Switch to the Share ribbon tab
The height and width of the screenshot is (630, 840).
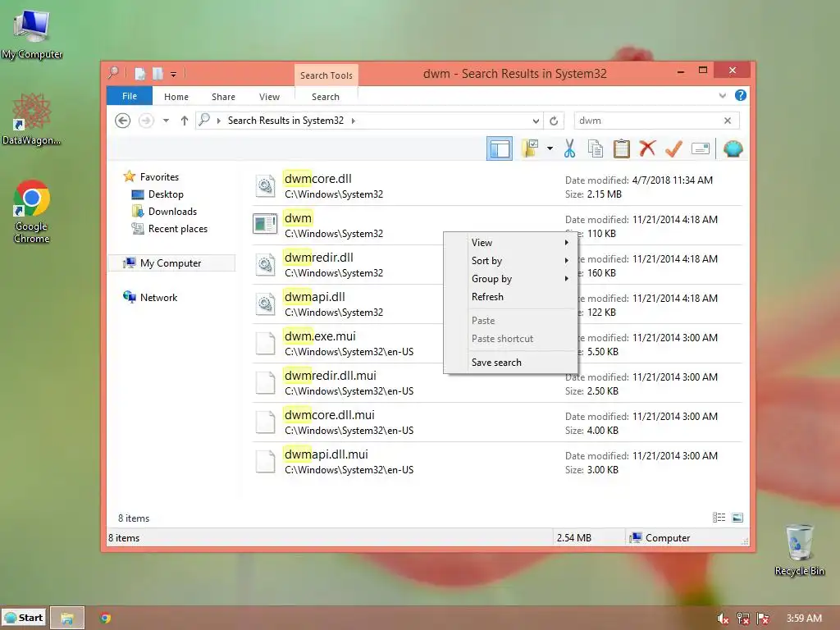tap(223, 97)
